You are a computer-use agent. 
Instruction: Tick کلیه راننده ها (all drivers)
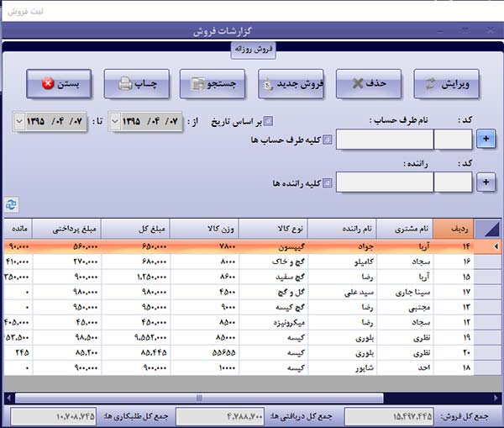click(x=328, y=182)
